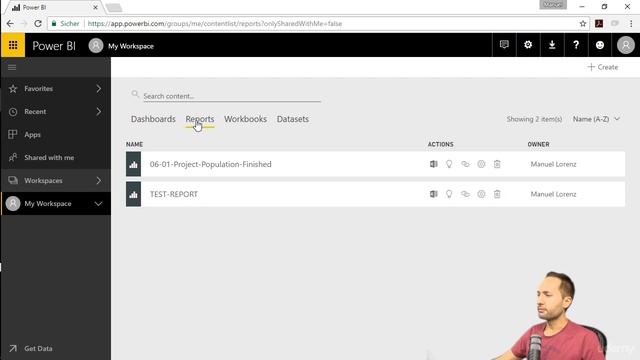
Task: Select the Power BI browser tab
Action: click(52, 7)
